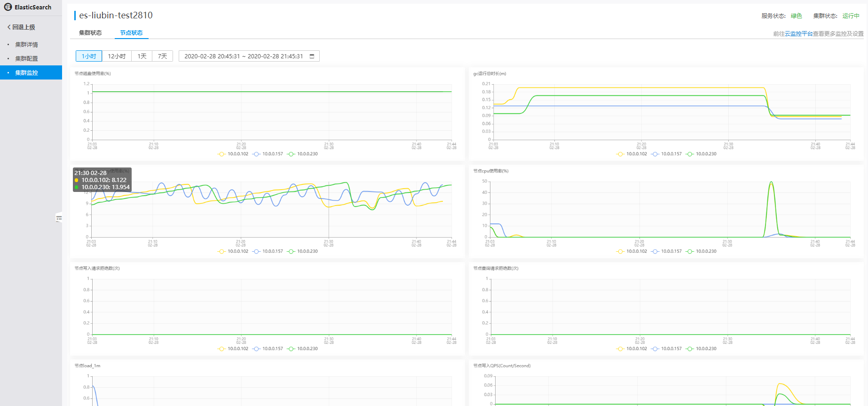Screen dimensions: 868x406
Task: Click the 节点写入请求拒绝数(次) chart title
Action: 97,268
